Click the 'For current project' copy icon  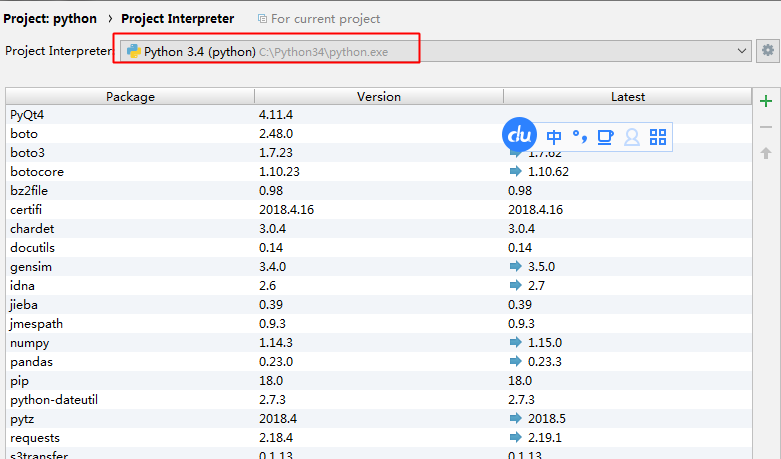coord(262,19)
